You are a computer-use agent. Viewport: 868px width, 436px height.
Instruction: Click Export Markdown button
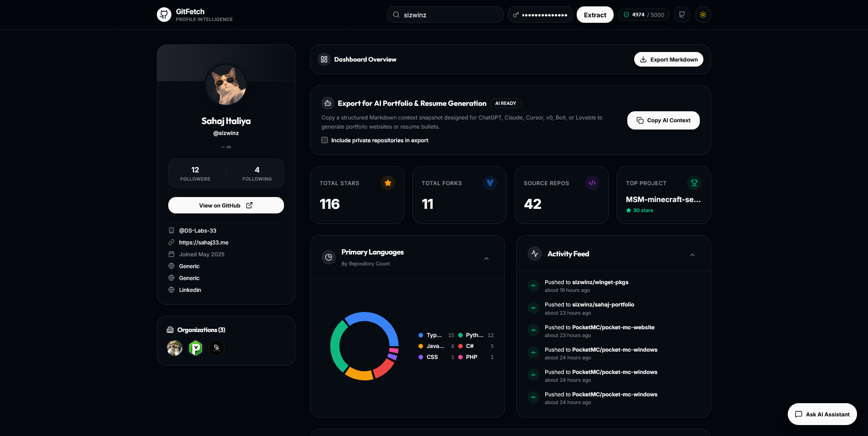tap(669, 59)
